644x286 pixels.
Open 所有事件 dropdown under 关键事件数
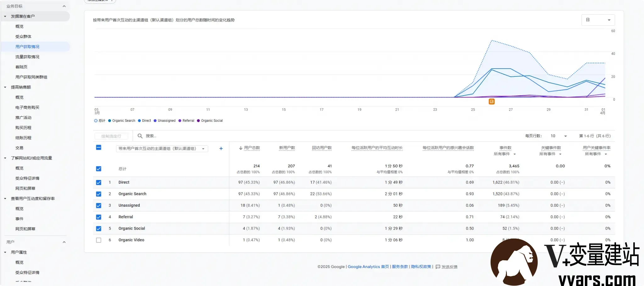tap(551, 154)
